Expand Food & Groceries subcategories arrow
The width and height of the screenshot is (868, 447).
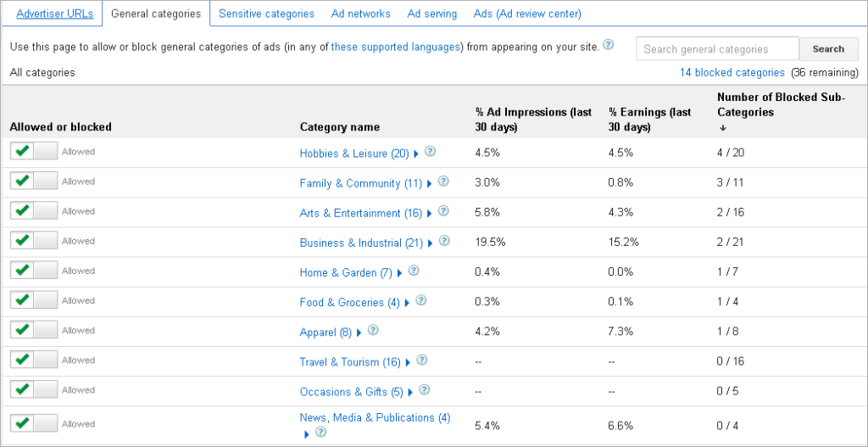click(x=408, y=302)
